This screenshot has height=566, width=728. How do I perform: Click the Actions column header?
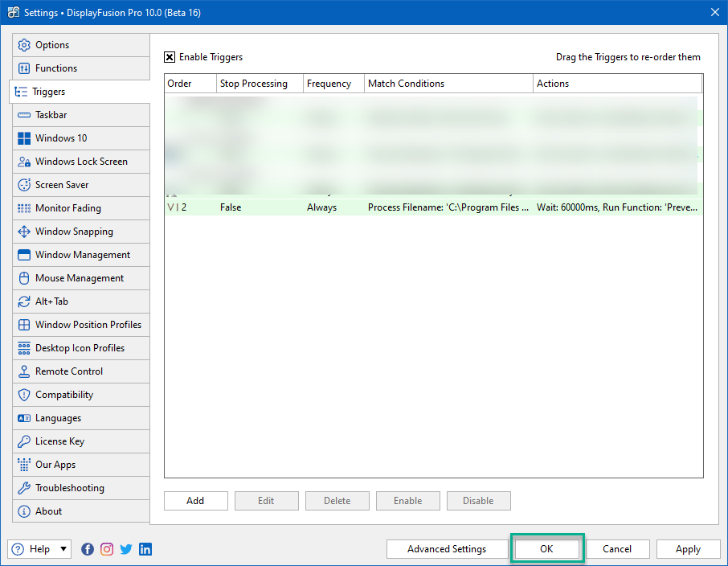point(617,84)
